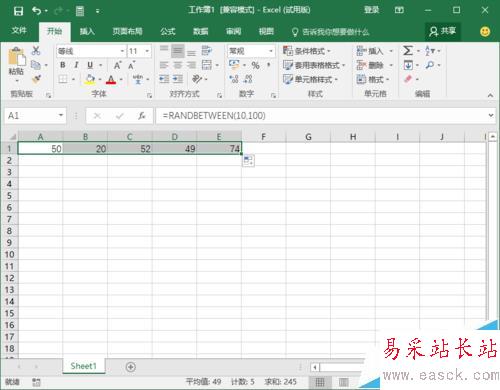500x390 pixels.
Task: Switch to the Page Layout tab
Action: (x=127, y=31)
